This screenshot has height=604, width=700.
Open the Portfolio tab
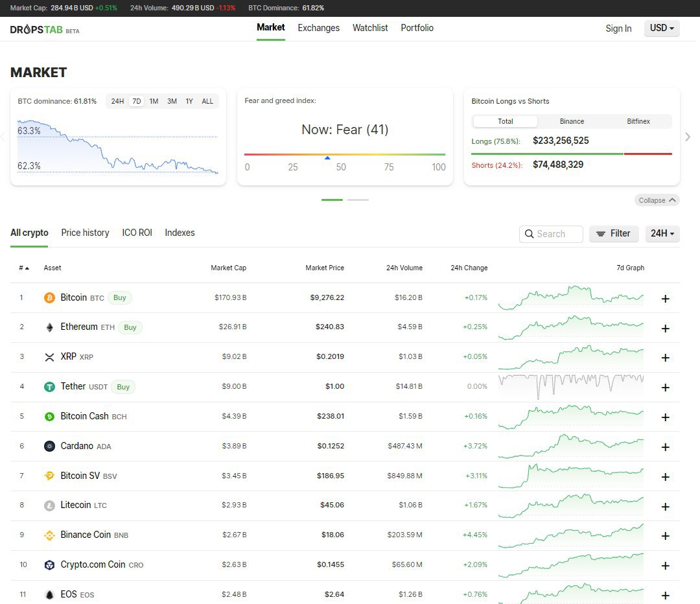[x=417, y=28]
